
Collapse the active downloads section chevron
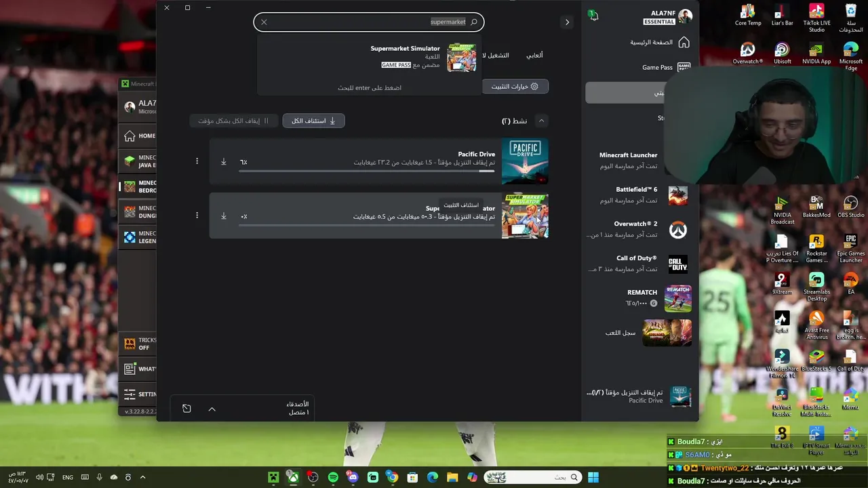click(x=541, y=121)
